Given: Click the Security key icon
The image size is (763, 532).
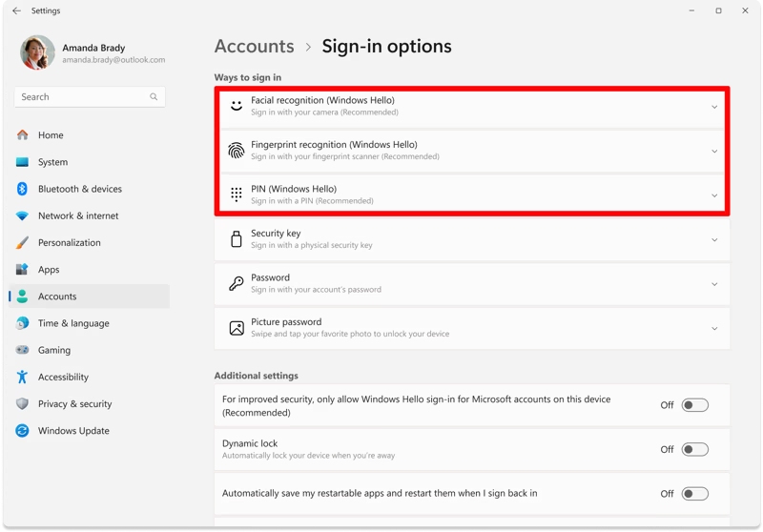Looking at the screenshot, I should click(x=237, y=239).
